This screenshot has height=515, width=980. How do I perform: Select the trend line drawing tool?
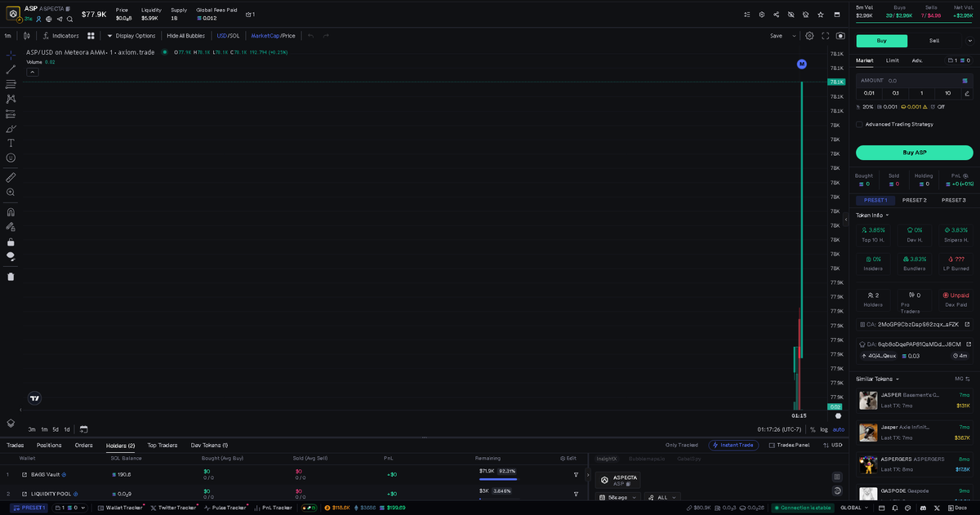[x=11, y=69]
